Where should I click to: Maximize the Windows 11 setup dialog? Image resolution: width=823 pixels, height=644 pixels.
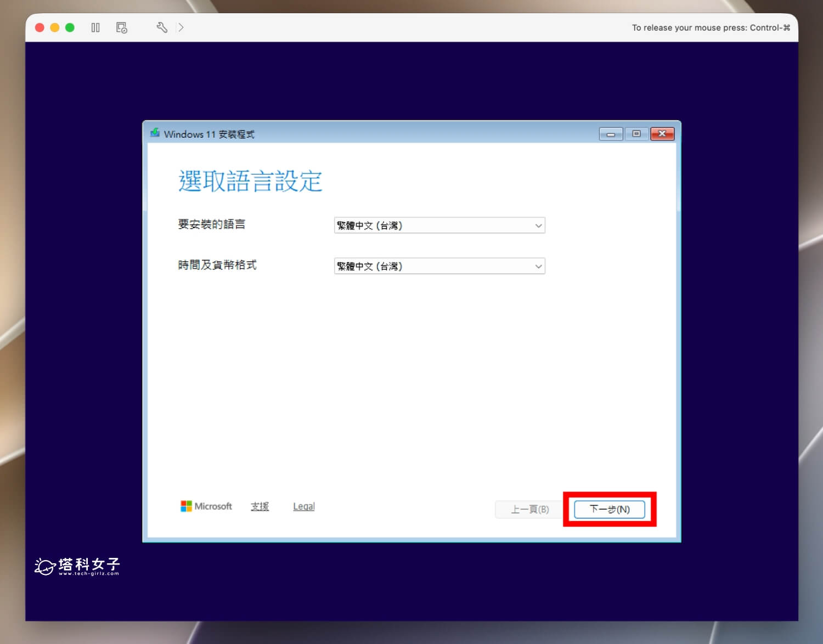[636, 134]
